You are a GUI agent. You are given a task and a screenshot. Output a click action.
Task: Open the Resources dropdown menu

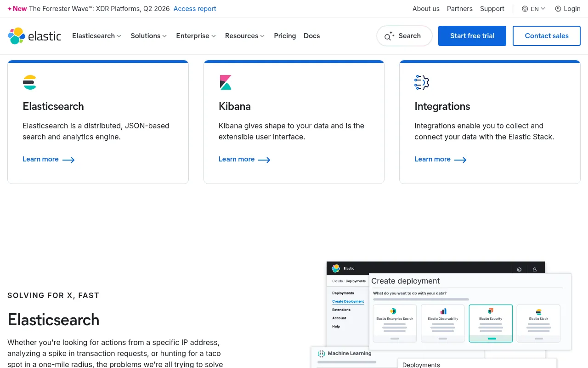coord(245,36)
